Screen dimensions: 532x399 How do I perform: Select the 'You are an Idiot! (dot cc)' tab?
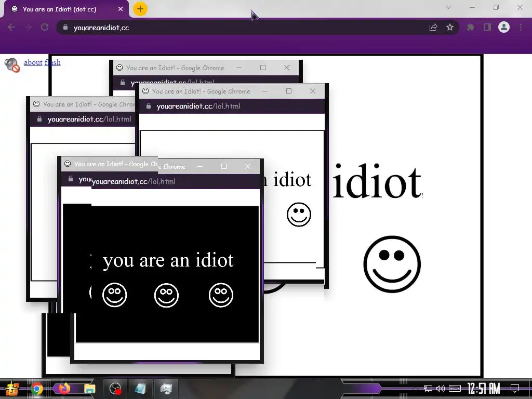click(64, 9)
